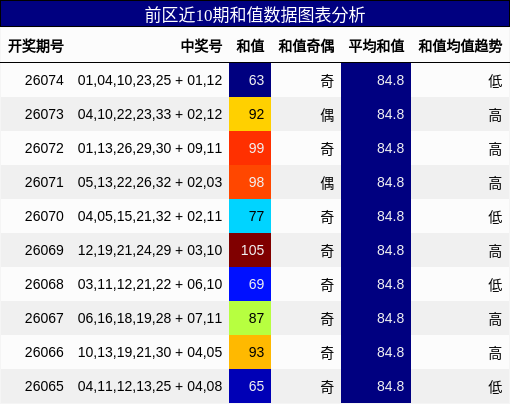Click the sum cell 65
Viewport: 510px width, 404px height.
(x=250, y=386)
